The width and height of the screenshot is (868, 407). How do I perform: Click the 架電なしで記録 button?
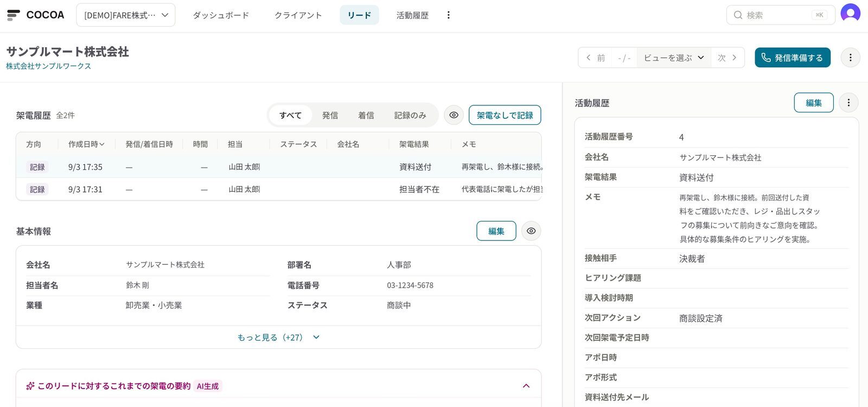505,115
